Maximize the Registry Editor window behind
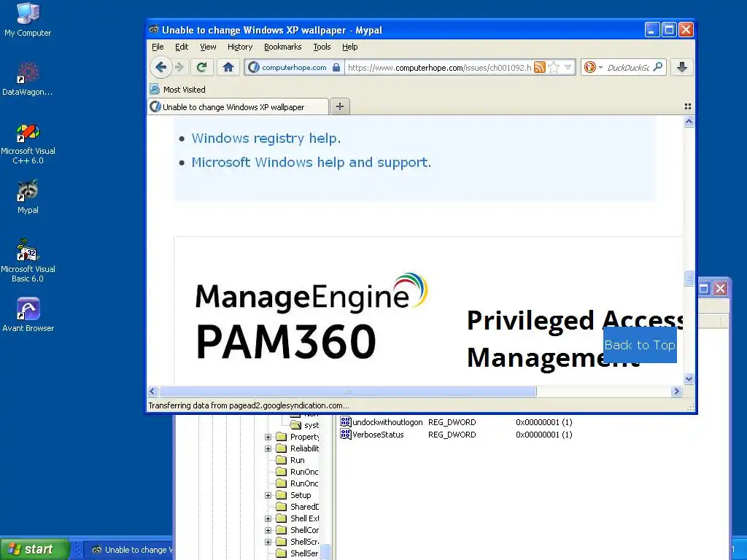Image resolution: width=747 pixels, height=560 pixels. (x=704, y=288)
